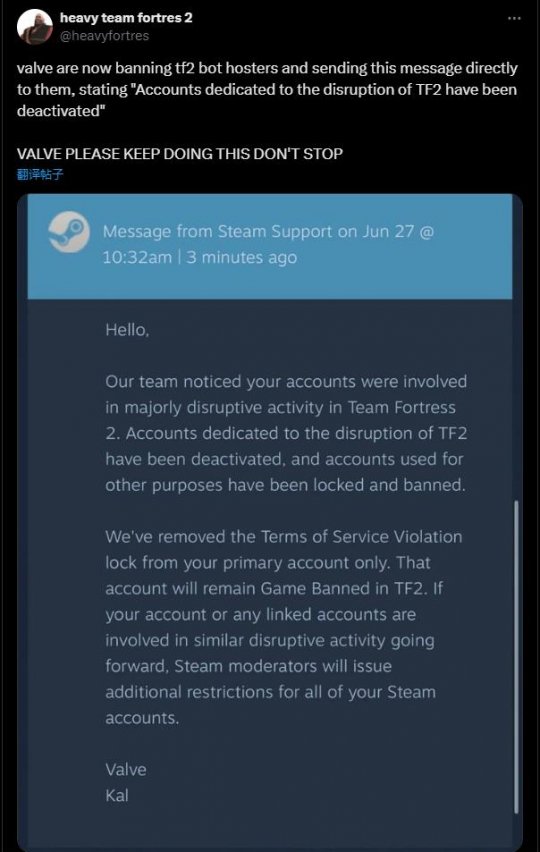Click the 'Kal' name under Valve
The height and width of the screenshot is (852, 540).
click(x=117, y=795)
